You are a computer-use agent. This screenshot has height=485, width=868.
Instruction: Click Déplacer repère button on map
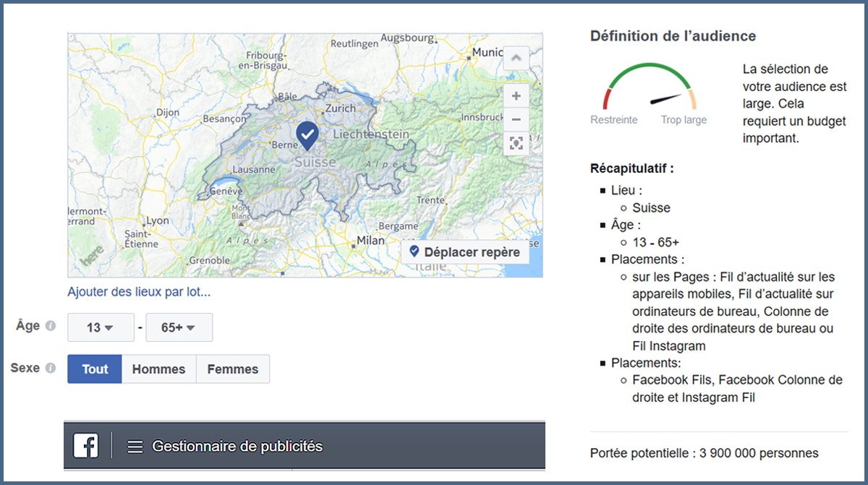pyautogui.click(x=465, y=252)
